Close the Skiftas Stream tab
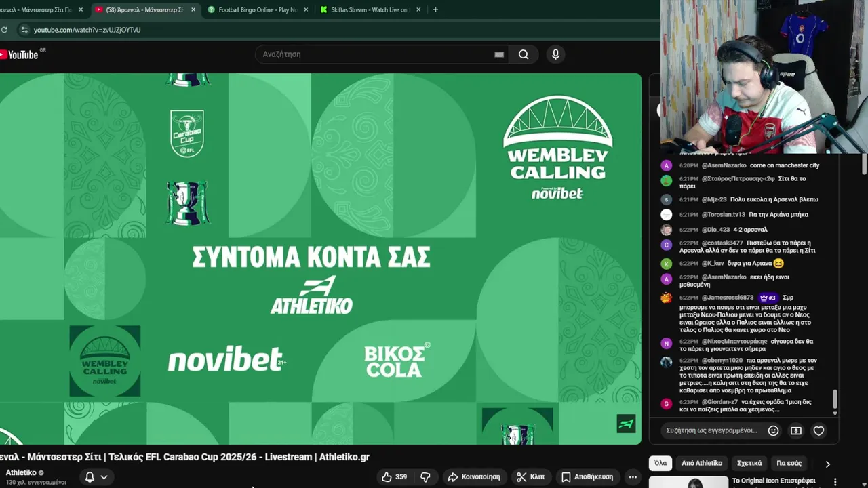The image size is (868, 488). coord(418,9)
